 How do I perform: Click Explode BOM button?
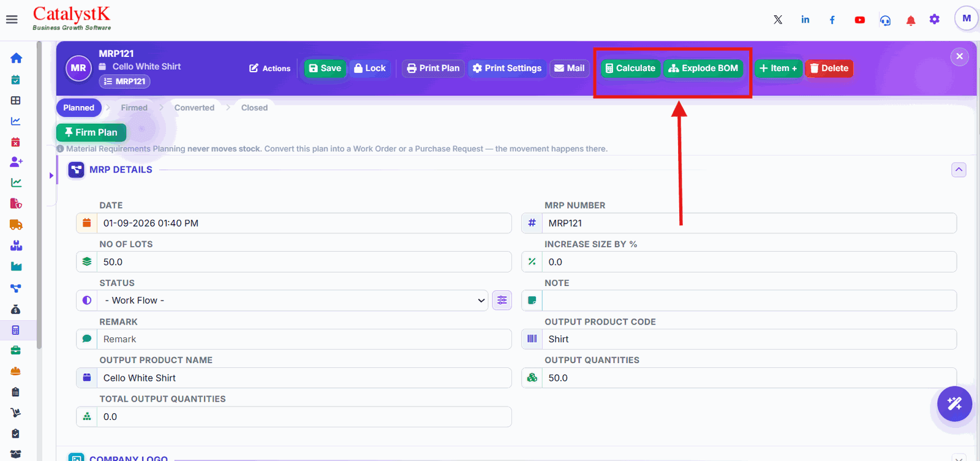pos(703,69)
